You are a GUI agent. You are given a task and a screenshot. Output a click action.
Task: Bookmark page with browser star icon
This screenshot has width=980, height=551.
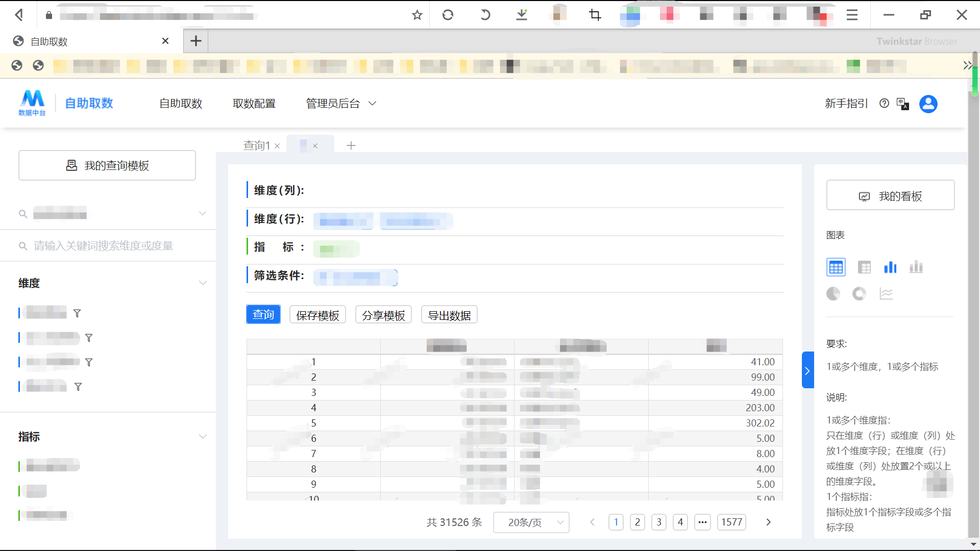(x=417, y=15)
